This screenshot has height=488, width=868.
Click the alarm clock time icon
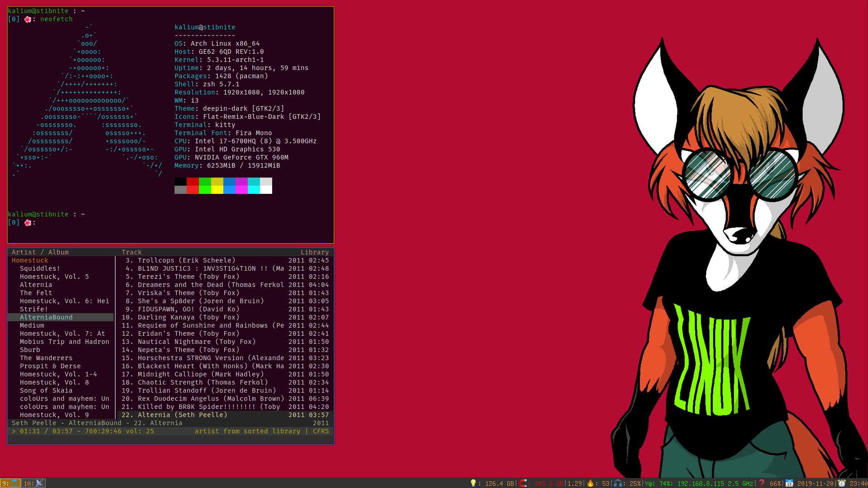[x=841, y=483]
